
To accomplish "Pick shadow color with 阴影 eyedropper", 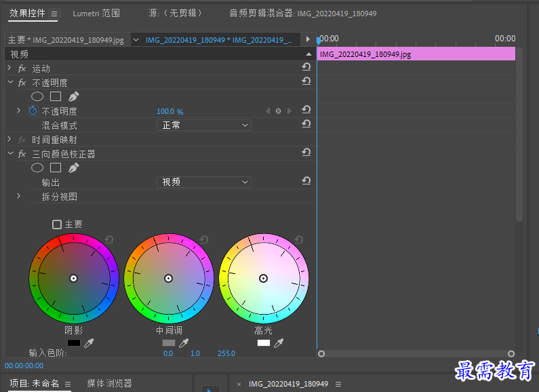I will [x=89, y=342].
